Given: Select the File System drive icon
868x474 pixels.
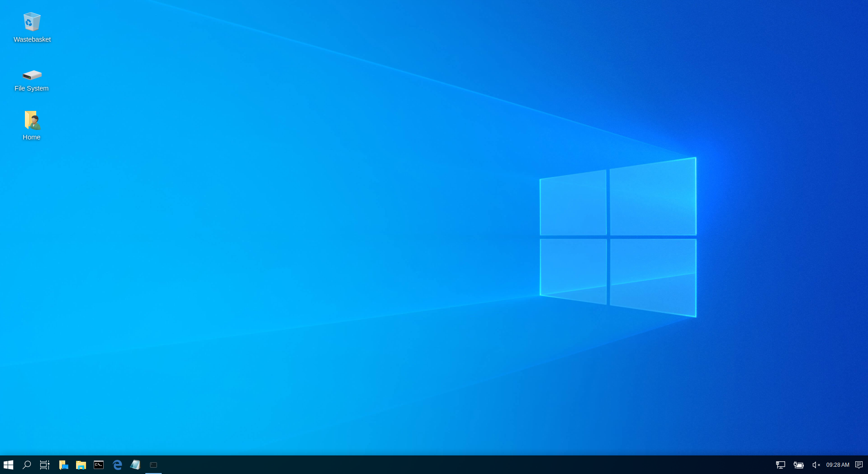Looking at the screenshot, I should pos(32,75).
